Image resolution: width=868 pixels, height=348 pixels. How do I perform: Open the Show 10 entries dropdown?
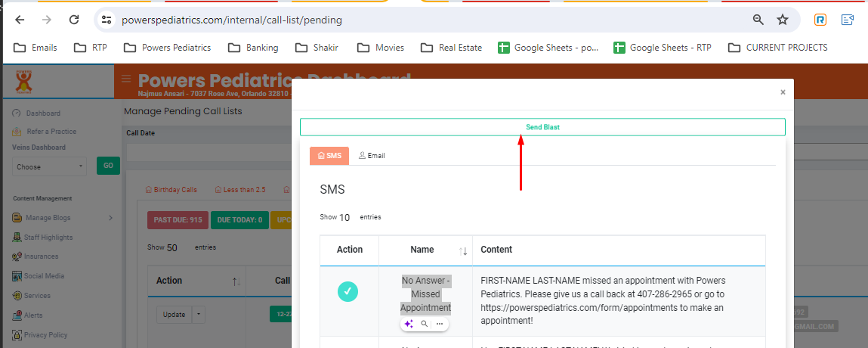pyautogui.click(x=344, y=218)
